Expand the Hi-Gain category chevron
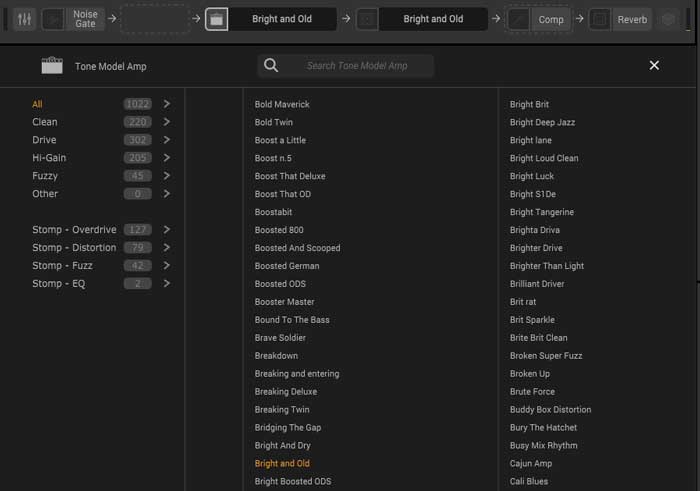Screen dimensions: 700x491 (167, 158)
